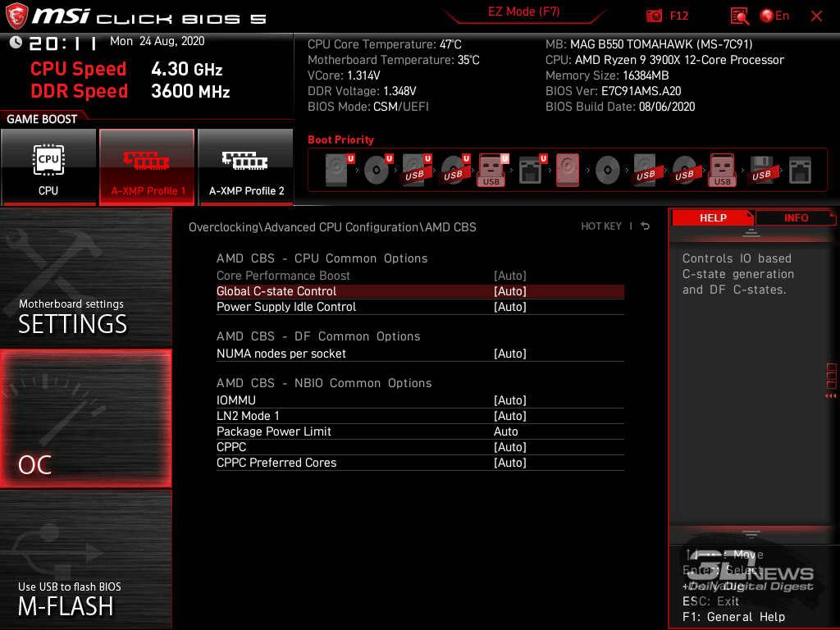Click the clock icon beside the time

16,43
